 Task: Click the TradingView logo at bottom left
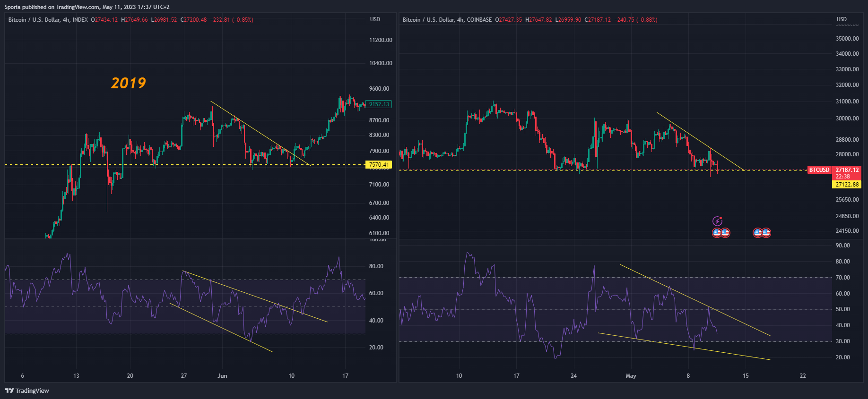pyautogui.click(x=27, y=391)
